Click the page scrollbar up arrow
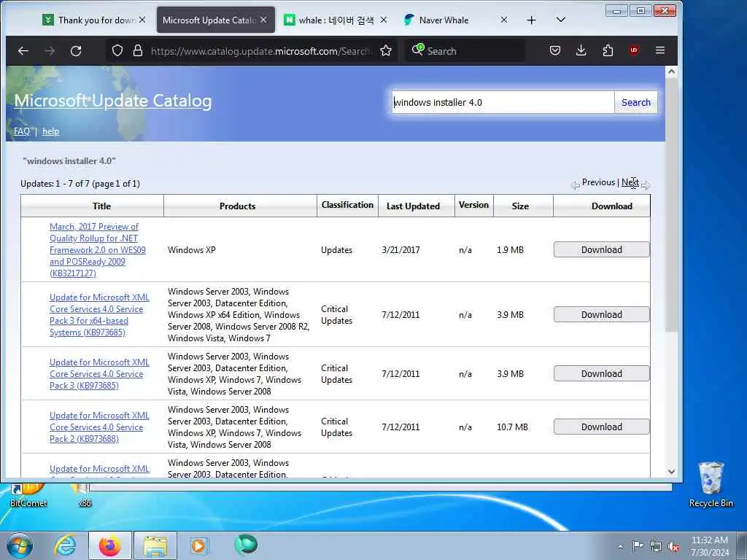The image size is (747, 560). (671, 72)
